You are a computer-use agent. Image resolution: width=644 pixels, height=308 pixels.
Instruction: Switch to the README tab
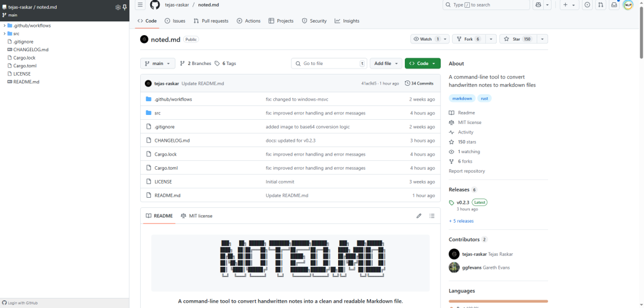(x=159, y=216)
